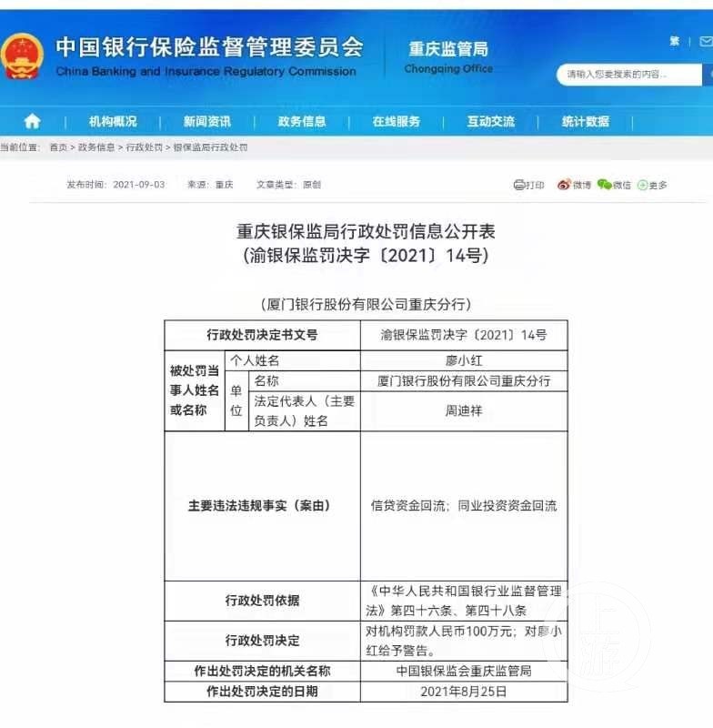Click the 中国银行保险监督管理委员会 site title
The height and width of the screenshot is (728, 713).
[x=209, y=46]
